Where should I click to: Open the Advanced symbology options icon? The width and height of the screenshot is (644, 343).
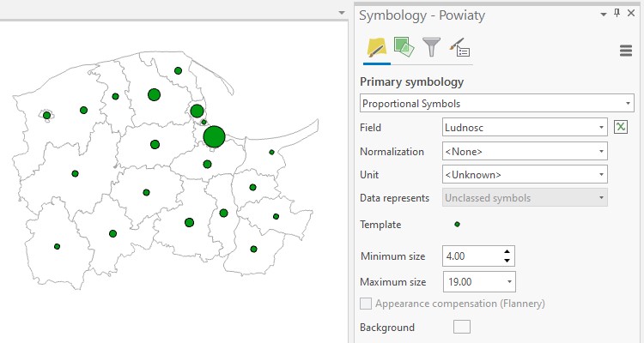tap(459, 48)
